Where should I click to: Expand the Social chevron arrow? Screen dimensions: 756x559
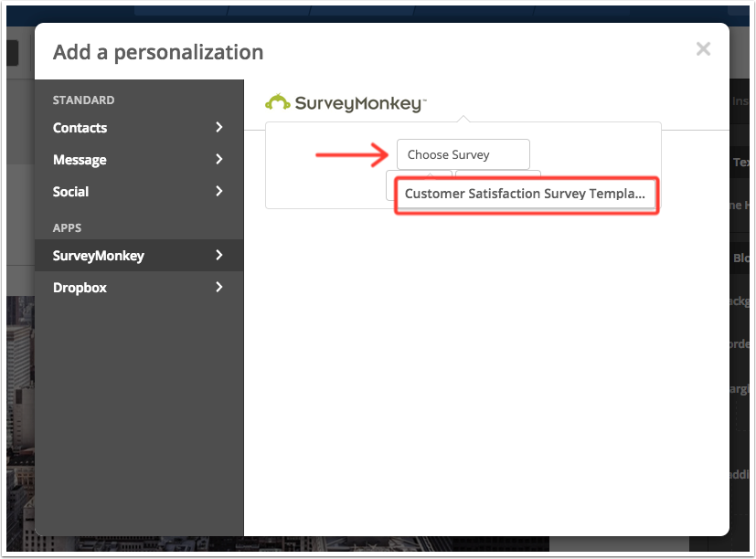pyautogui.click(x=218, y=191)
